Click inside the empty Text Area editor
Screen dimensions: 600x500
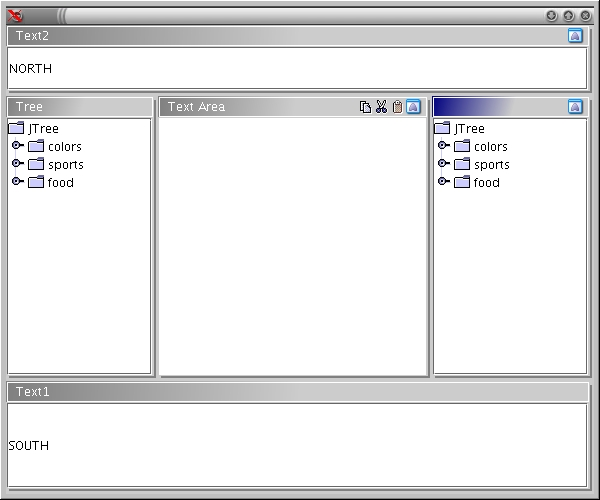pos(293,246)
